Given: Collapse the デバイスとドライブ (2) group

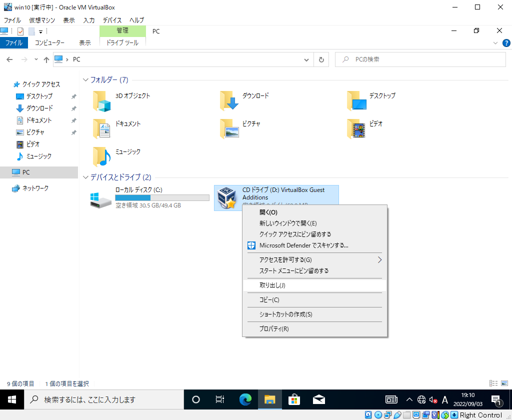Looking at the screenshot, I should [85, 177].
